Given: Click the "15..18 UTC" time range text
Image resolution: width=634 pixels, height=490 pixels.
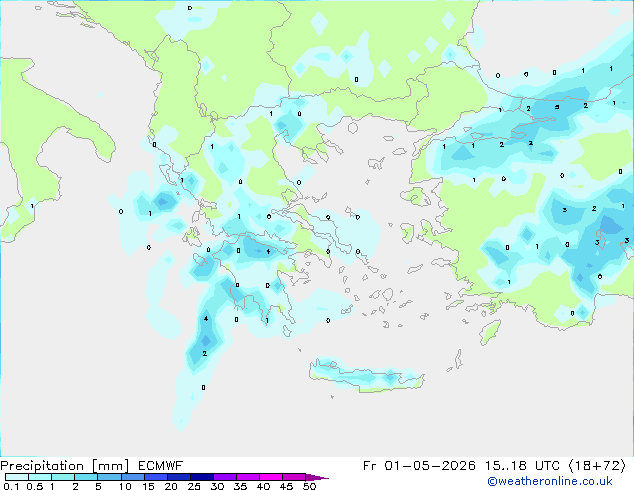Looking at the screenshot, I should click(522, 466).
